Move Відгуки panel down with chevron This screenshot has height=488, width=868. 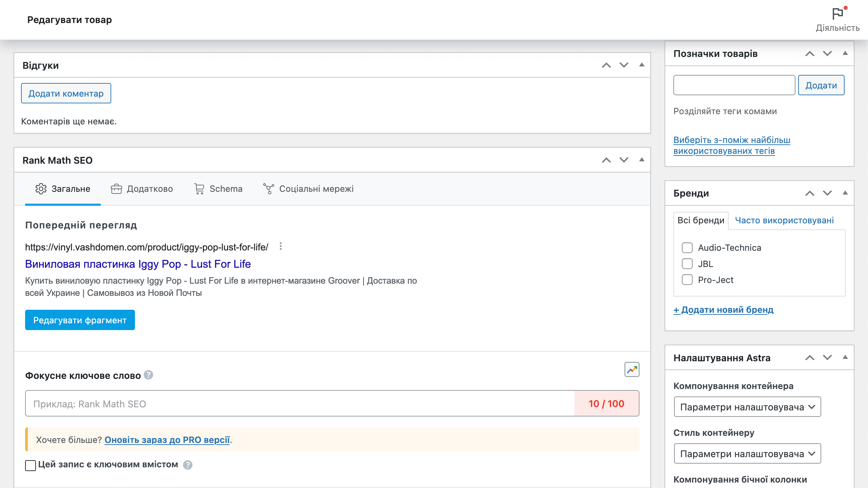click(x=624, y=65)
